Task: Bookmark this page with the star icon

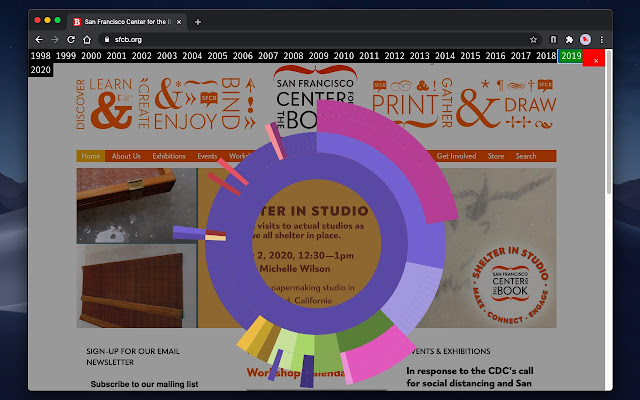Action: 534,39
